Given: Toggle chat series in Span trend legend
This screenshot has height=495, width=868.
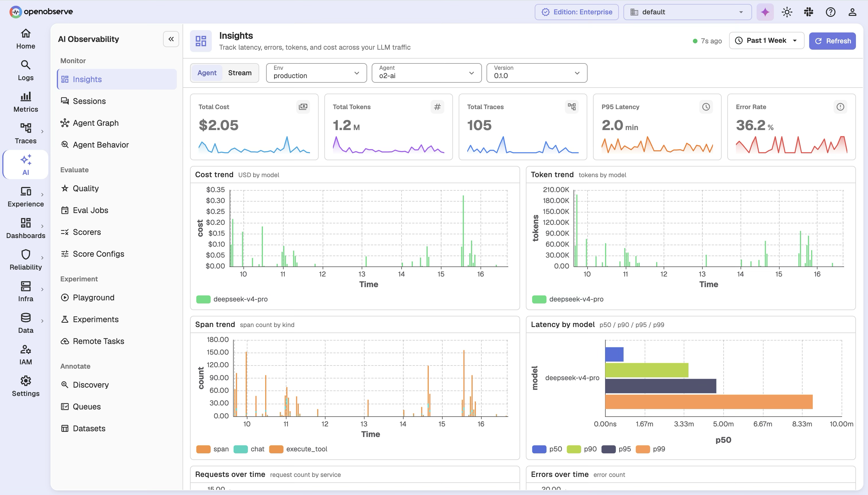Looking at the screenshot, I should (x=249, y=449).
